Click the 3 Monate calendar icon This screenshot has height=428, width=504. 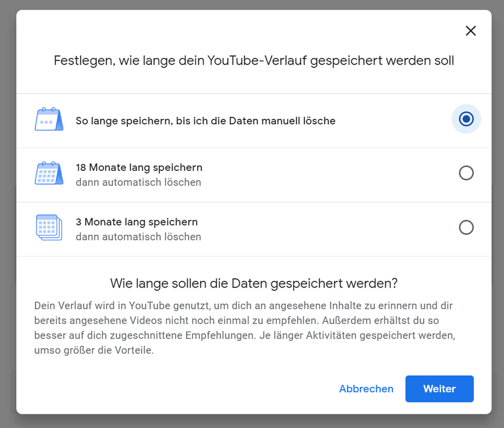point(49,227)
